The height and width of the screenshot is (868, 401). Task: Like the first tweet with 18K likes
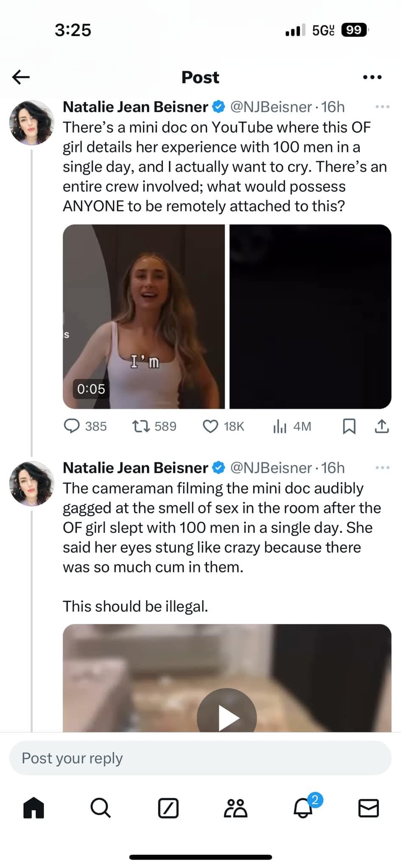tap(210, 426)
